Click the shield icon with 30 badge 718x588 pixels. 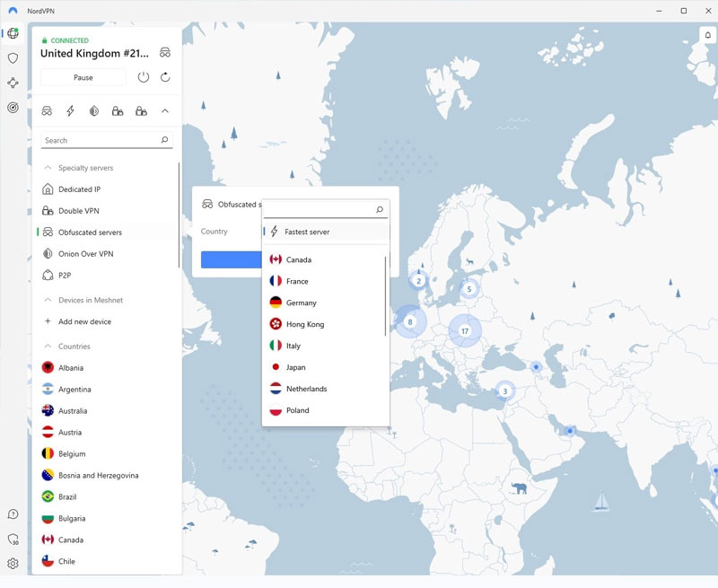13,539
